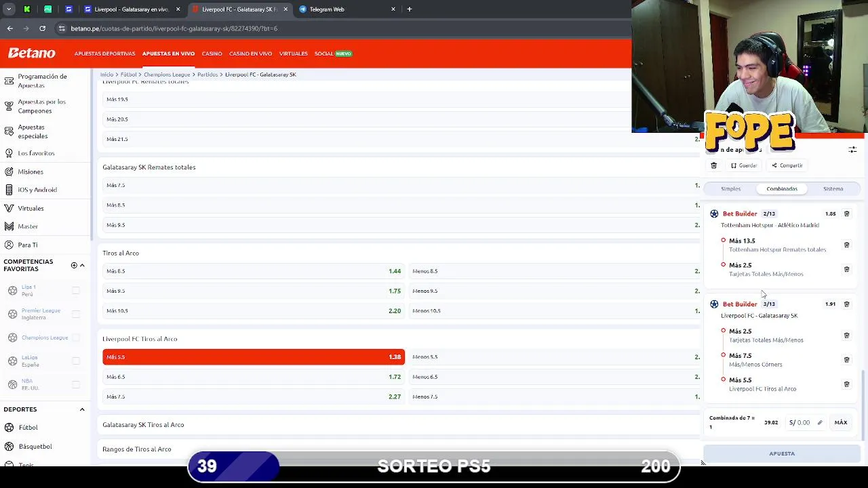Click the Compartir bet slip button
Viewport: 868px width, 488px height.
[787, 165]
